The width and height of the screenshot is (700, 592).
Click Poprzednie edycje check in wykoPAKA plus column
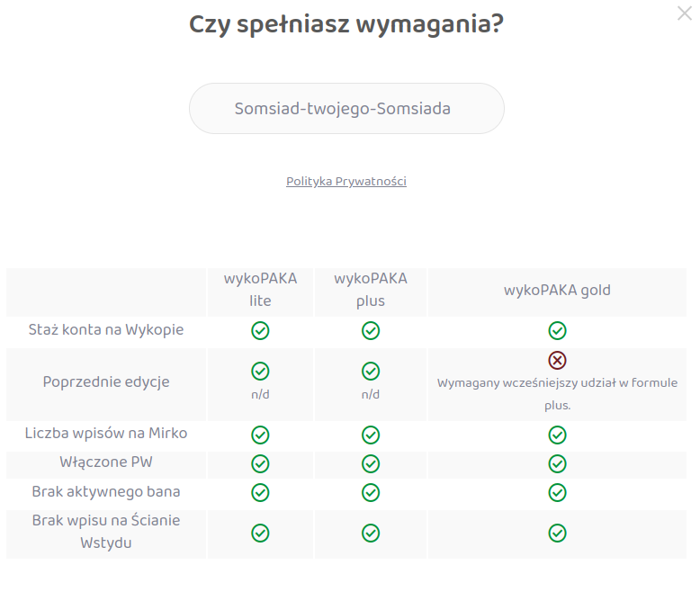(370, 371)
